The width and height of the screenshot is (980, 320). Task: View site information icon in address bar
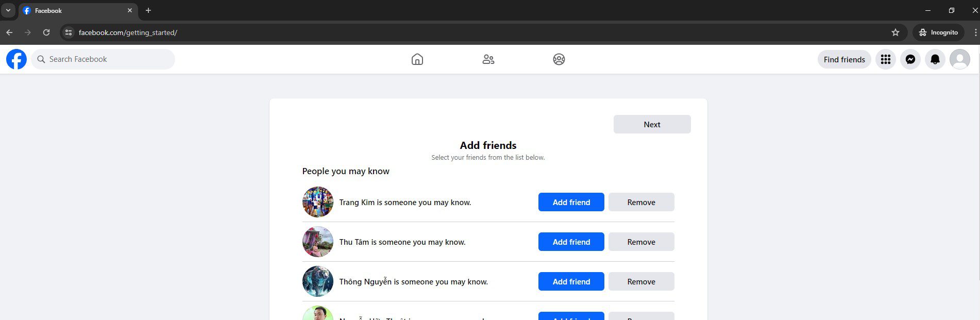coord(69,32)
